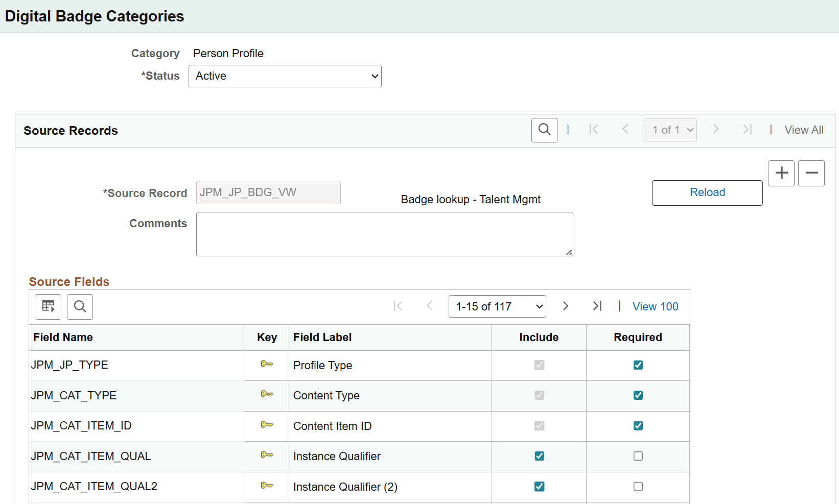Click key icon for JPM_CAT_ITEM_QUAL row
Screen dimensions: 839x504
point(267,455)
